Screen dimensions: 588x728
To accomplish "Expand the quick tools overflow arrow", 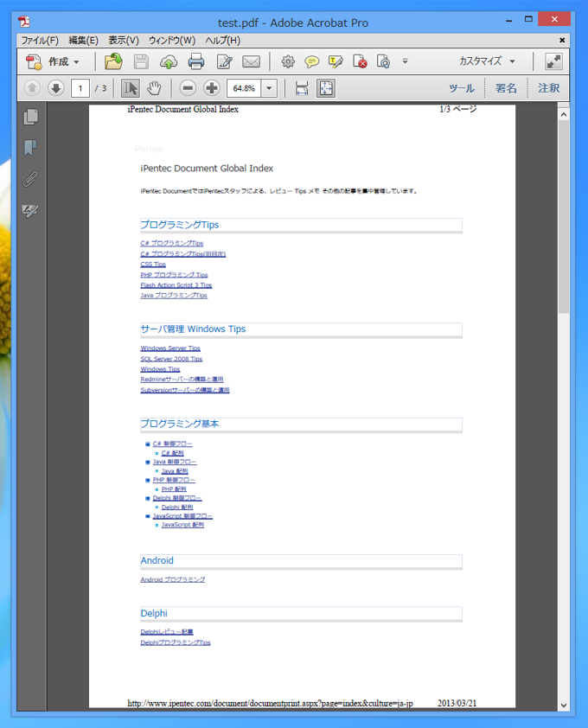I will point(405,61).
